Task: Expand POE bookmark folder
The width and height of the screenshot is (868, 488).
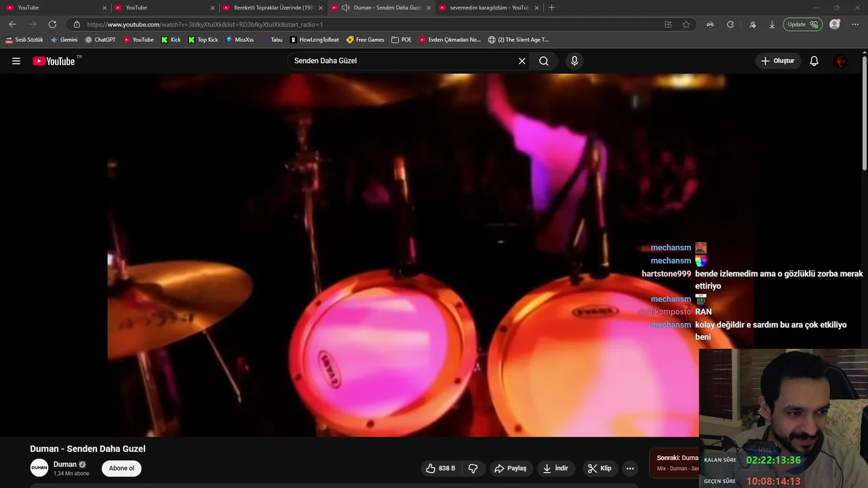Action: pos(401,40)
